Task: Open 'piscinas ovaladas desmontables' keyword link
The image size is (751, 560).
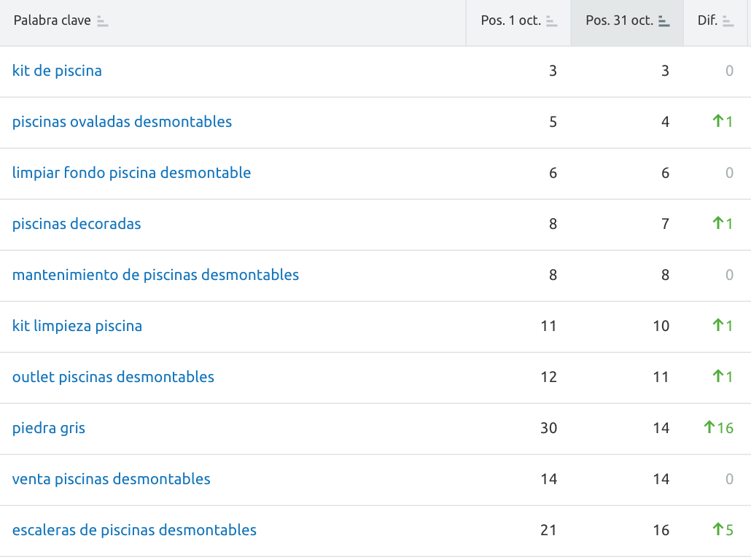Action: 122,122
